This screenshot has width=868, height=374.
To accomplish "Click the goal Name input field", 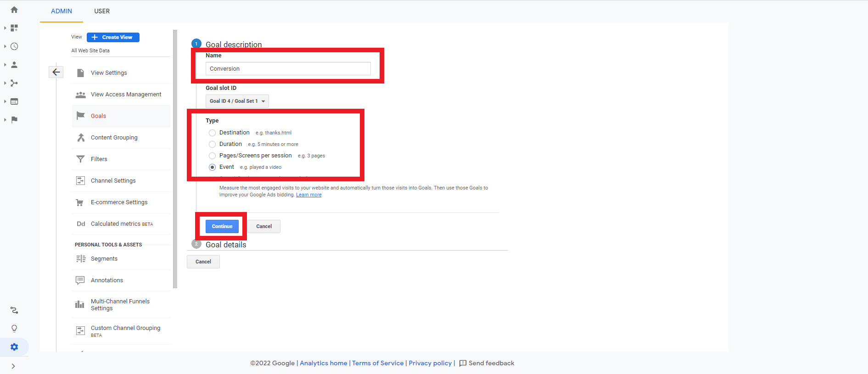I will pyautogui.click(x=288, y=69).
